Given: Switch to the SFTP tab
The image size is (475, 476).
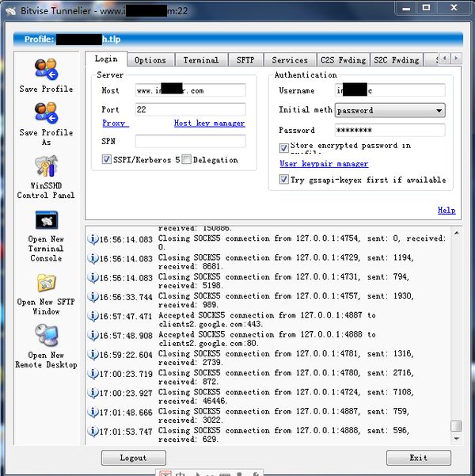Looking at the screenshot, I should pyautogui.click(x=245, y=60).
